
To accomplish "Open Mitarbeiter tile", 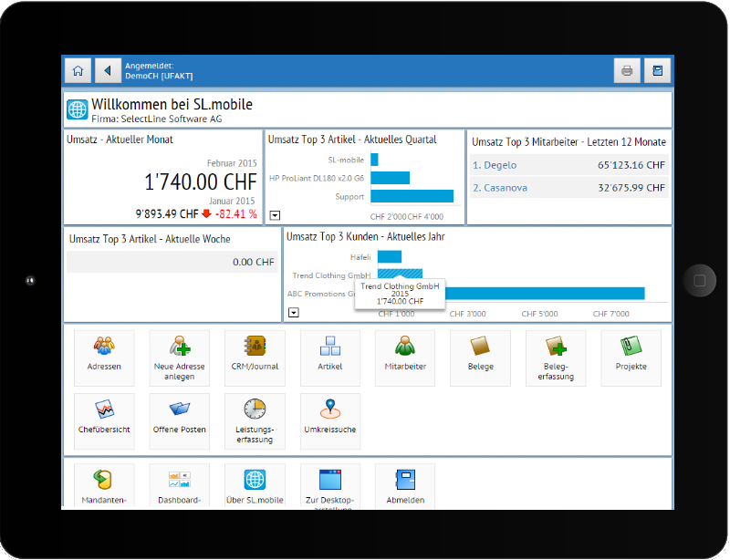I will coord(405,358).
